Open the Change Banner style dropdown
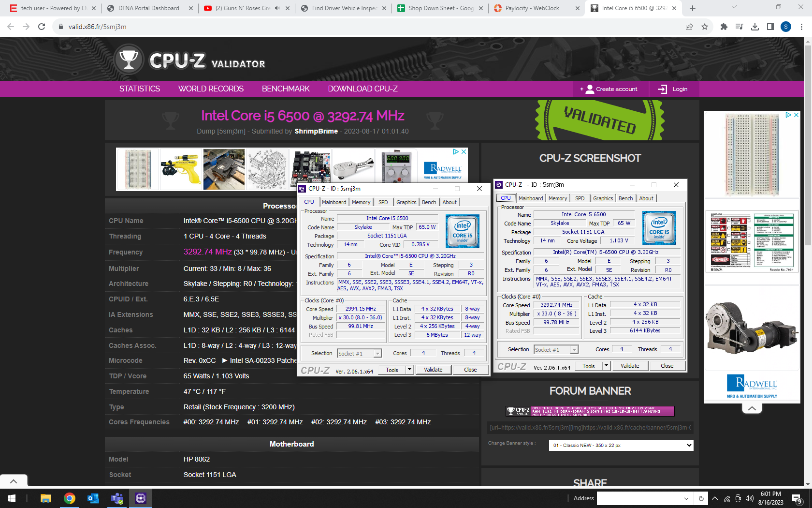The image size is (812, 508). 621,445
